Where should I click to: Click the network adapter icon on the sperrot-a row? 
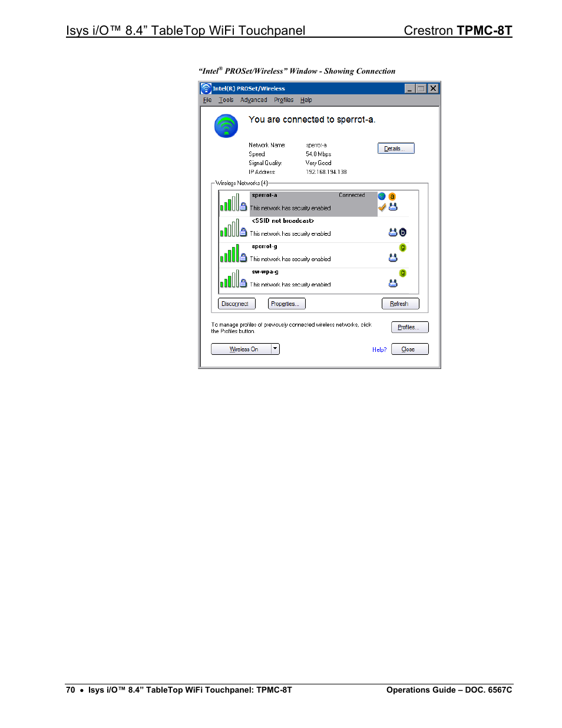[x=393, y=207]
